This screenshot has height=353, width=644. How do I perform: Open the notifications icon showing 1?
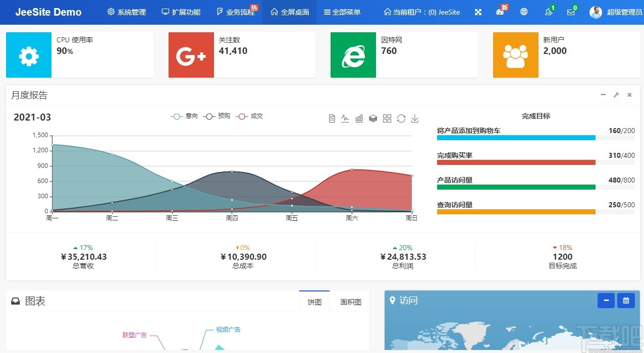tap(549, 12)
